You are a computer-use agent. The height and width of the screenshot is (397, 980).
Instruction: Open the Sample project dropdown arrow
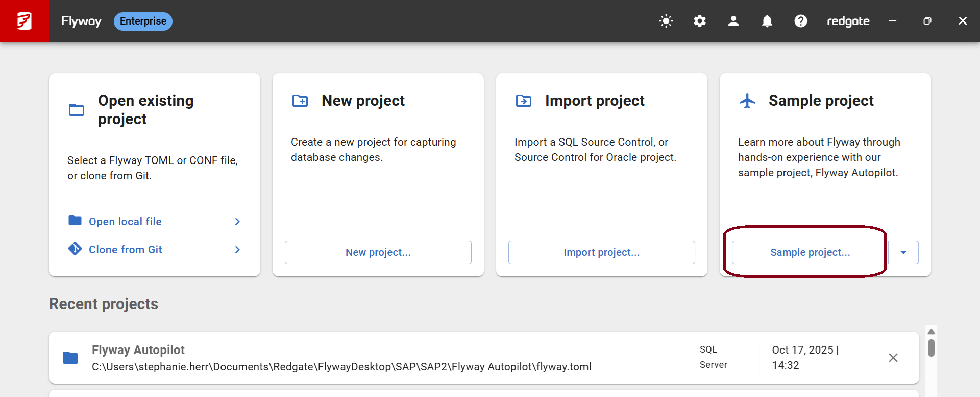coord(903,252)
